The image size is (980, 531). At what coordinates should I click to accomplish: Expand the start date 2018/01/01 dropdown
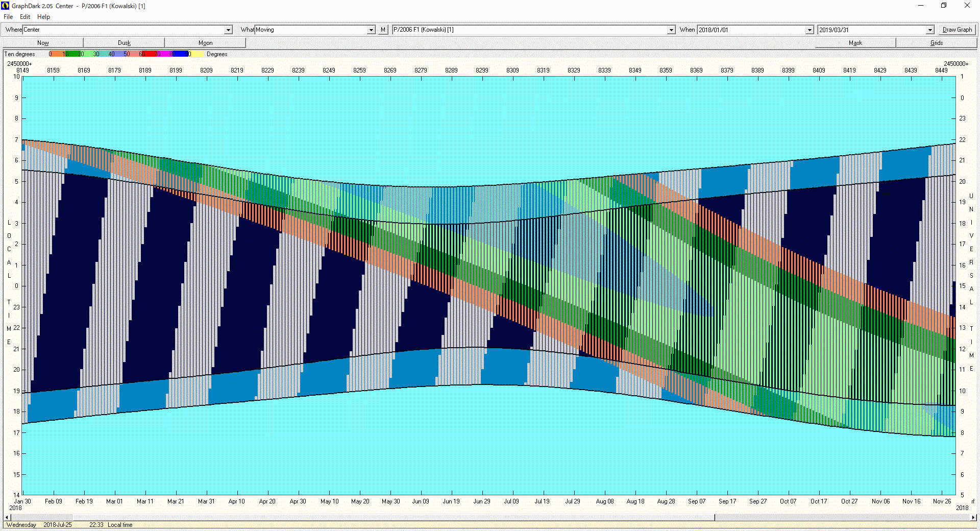(x=810, y=30)
